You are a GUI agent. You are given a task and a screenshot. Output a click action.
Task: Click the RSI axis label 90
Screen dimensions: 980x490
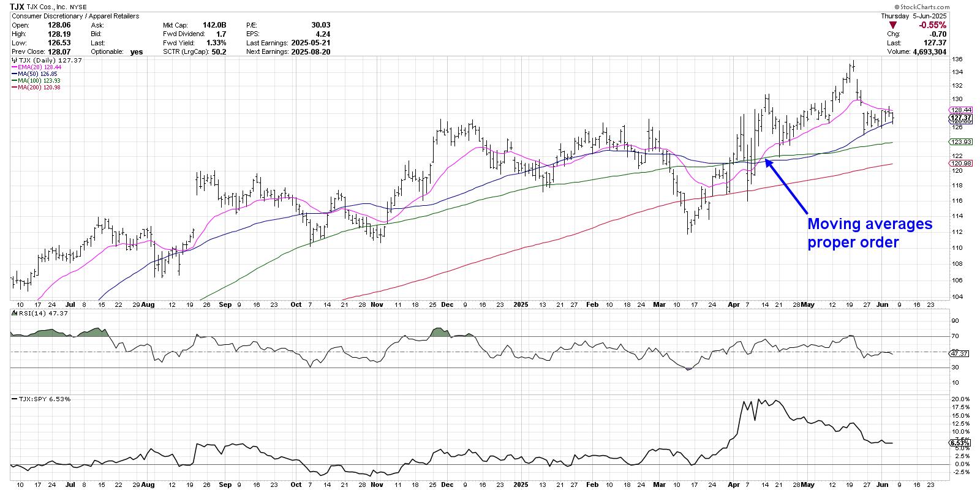pyautogui.click(x=954, y=320)
